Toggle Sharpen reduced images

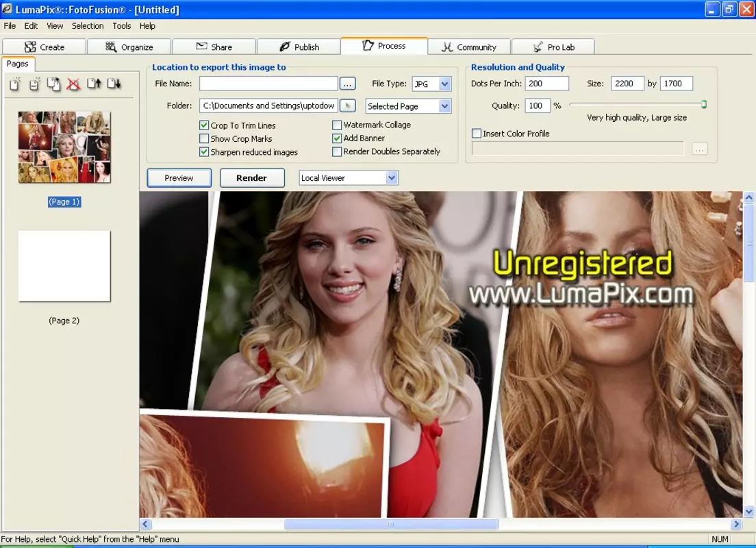[204, 152]
